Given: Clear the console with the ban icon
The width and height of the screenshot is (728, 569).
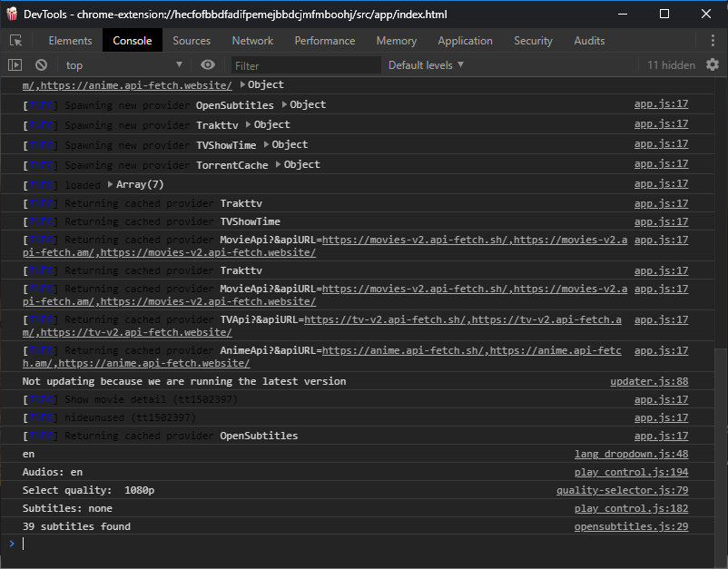Looking at the screenshot, I should click(x=42, y=65).
